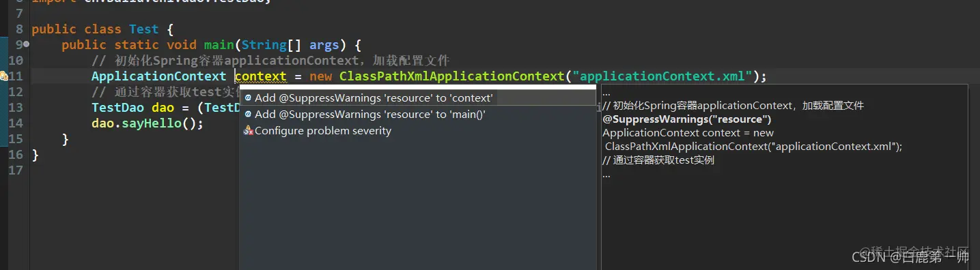
Task: Click the annotation icon beside the 'main()' suggestion
Action: 249,114
